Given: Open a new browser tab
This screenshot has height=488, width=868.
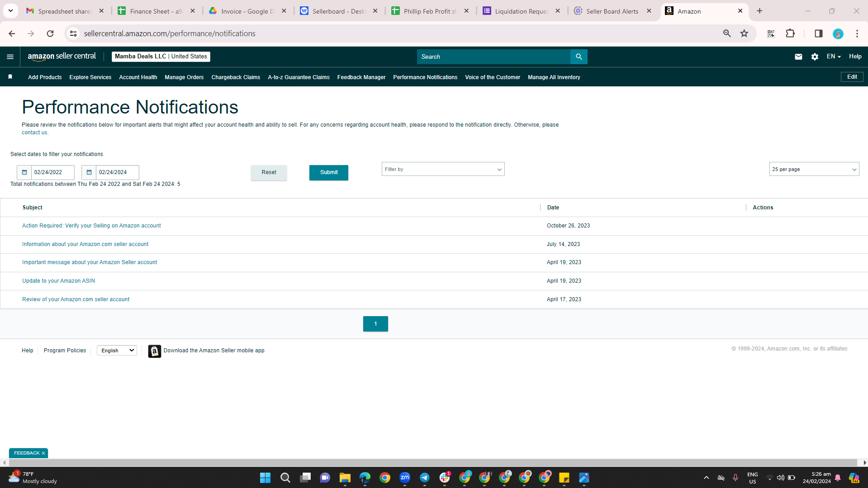Looking at the screenshot, I should point(759,11).
